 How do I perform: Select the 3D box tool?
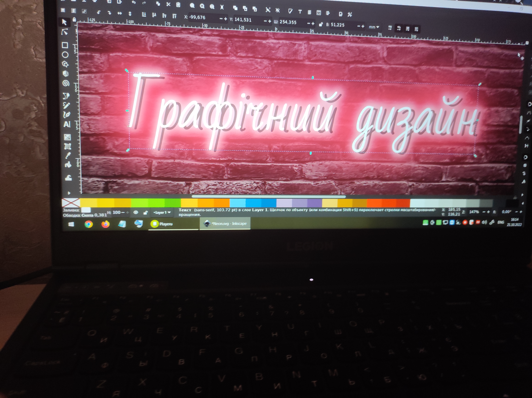click(x=66, y=73)
